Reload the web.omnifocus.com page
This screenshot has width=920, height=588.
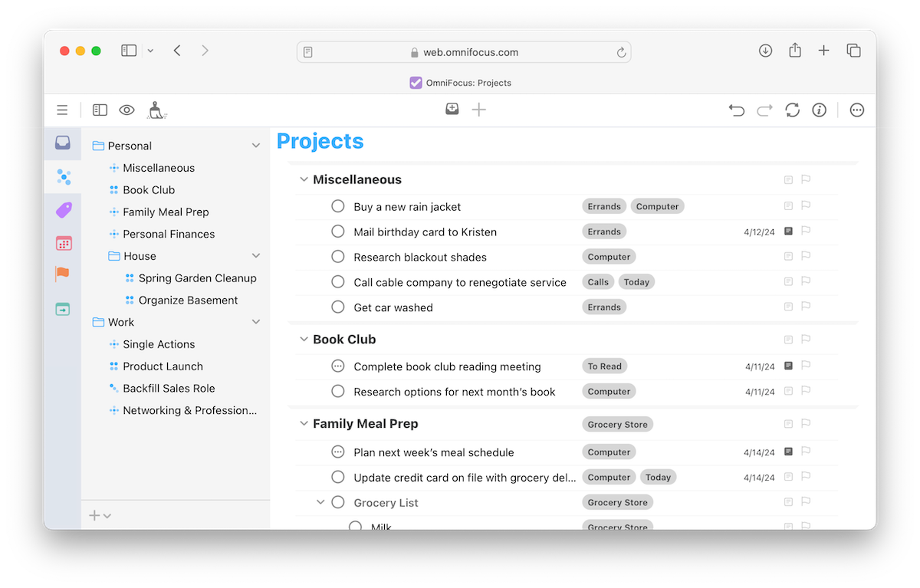pyautogui.click(x=621, y=52)
